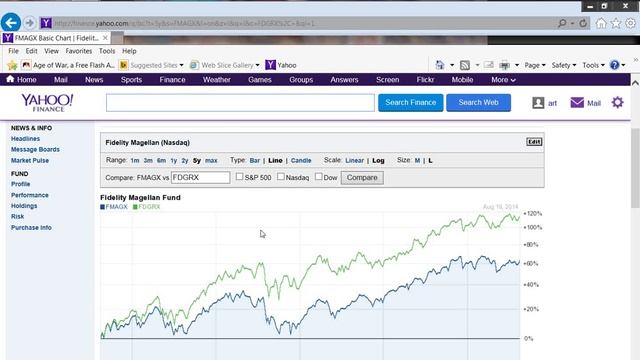Switch chart scale to Linear
Image resolution: width=640 pixels, height=360 pixels.
coord(354,160)
